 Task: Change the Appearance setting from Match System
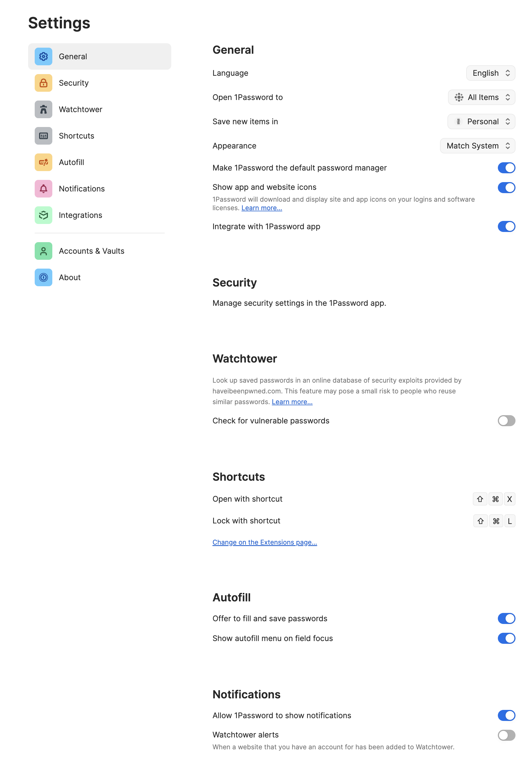477,146
